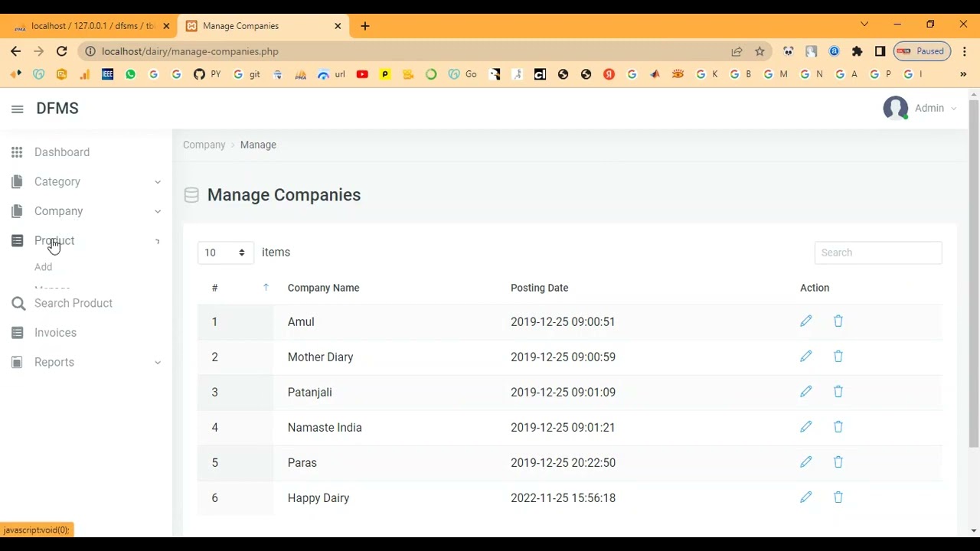Delete the Patanjali company

pyautogui.click(x=838, y=392)
